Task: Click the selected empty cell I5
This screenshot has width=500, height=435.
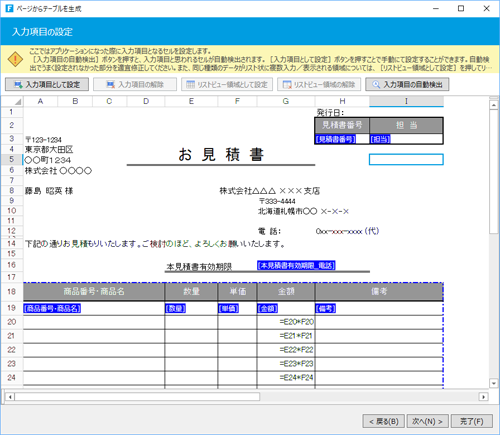Action: 406,159
